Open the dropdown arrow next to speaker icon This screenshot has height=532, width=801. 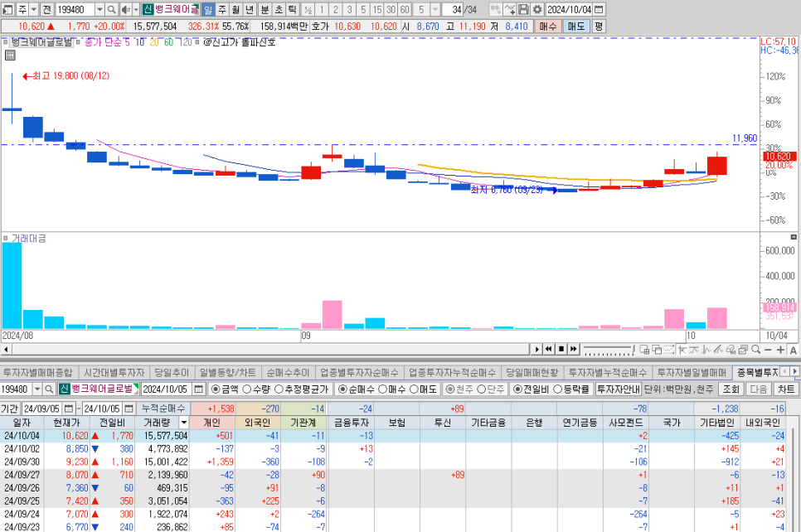point(136,9)
